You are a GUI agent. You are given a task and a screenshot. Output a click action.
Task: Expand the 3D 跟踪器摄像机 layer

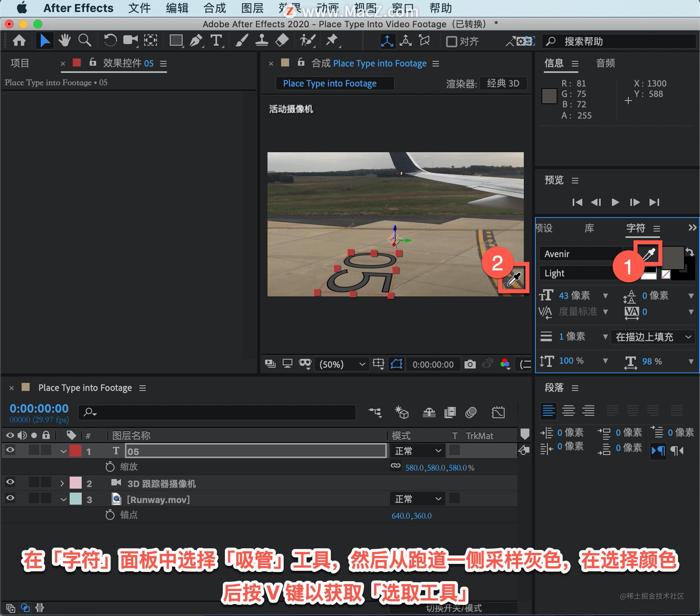click(62, 483)
